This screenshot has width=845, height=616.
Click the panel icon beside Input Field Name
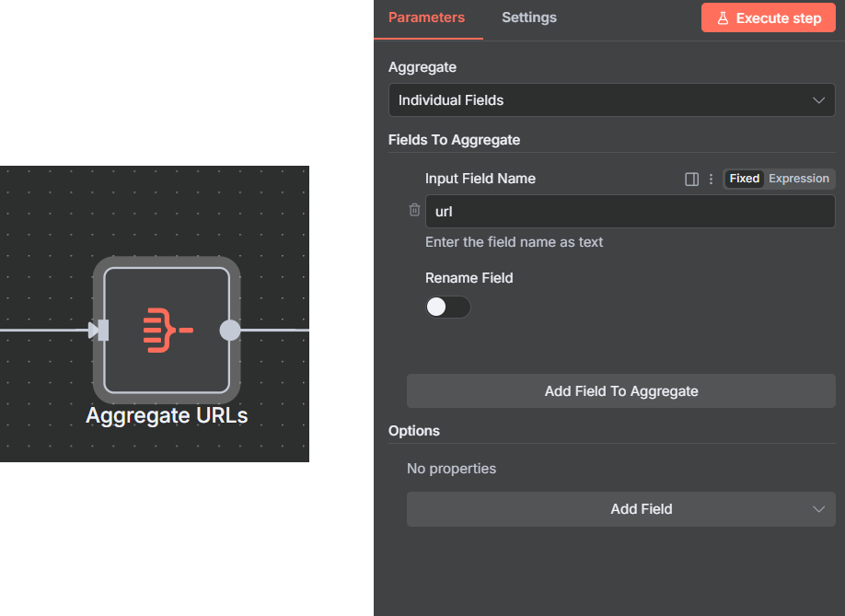pyautogui.click(x=692, y=179)
